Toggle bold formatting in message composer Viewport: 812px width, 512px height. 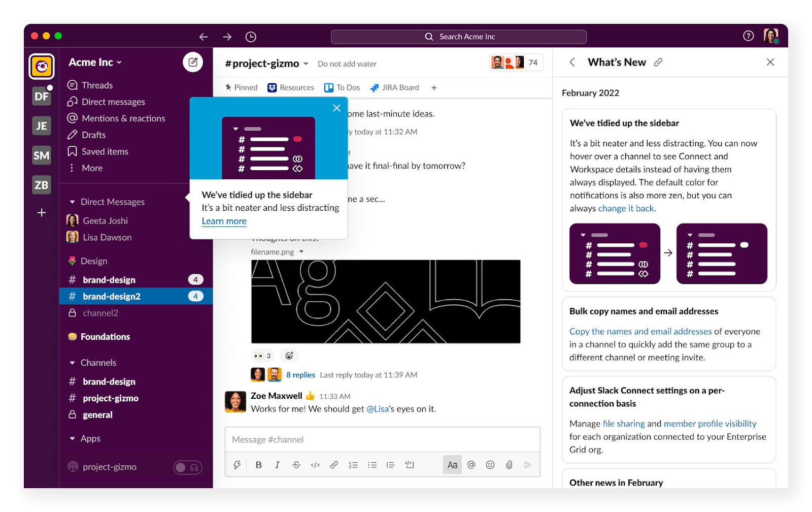258,465
